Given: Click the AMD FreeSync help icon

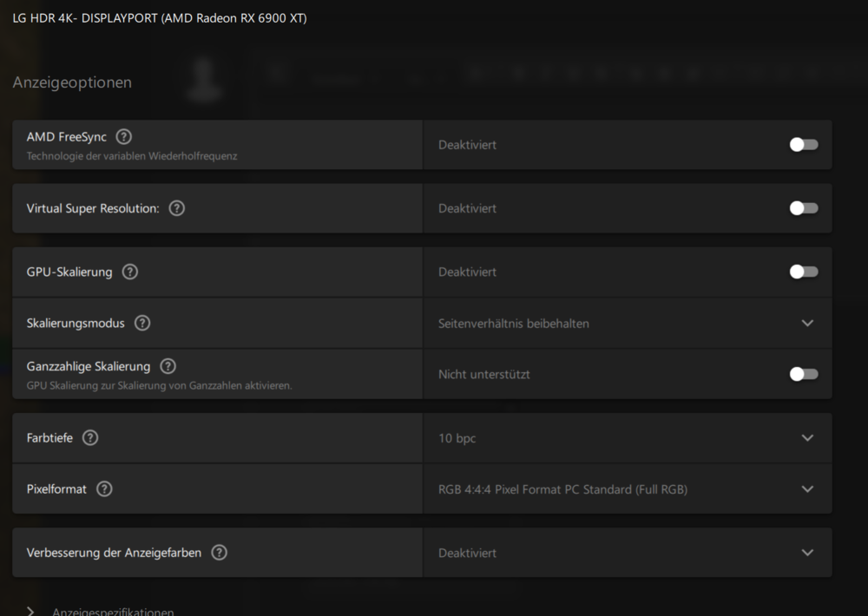Looking at the screenshot, I should point(124,137).
